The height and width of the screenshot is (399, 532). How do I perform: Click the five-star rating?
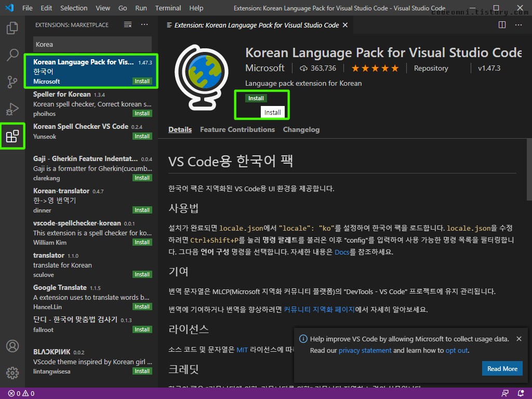[x=375, y=68]
